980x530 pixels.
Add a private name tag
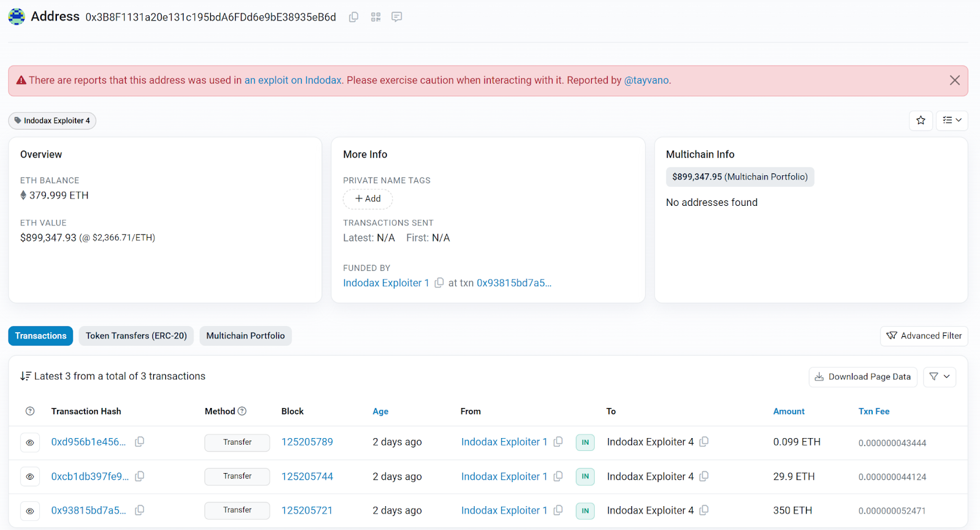tap(368, 199)
